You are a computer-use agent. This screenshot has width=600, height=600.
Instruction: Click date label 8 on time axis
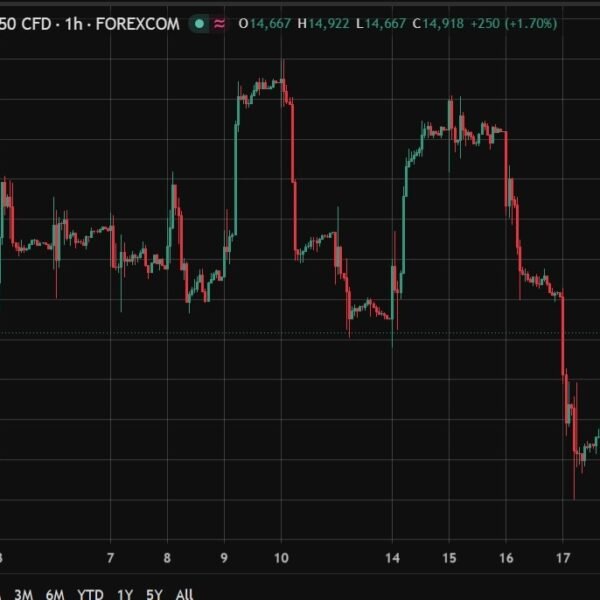coord(167,558)
